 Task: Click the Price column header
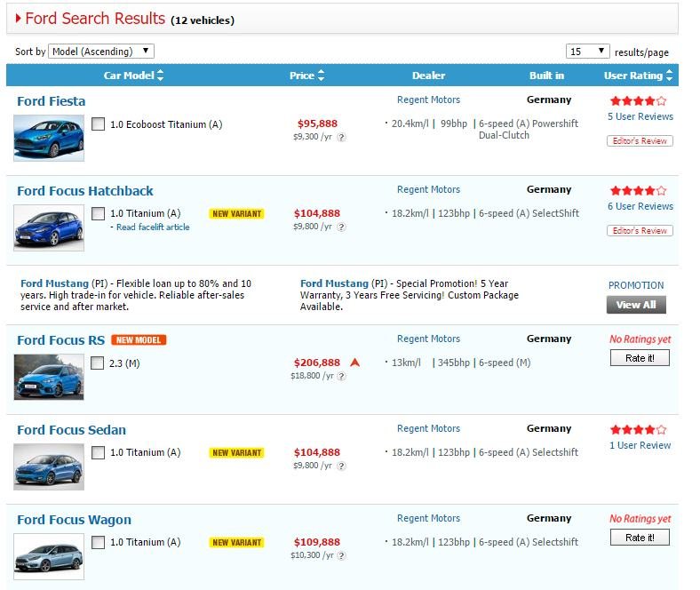coord(302,76)
